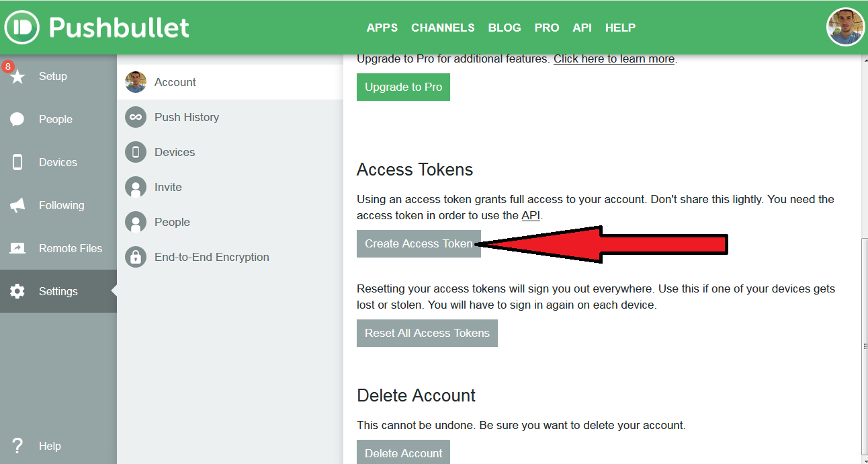The width and height of the screenshot is (868, 464).
Task: Click the Pushbullet wordmark text
Action: pyautogui.click(x=119, y=28)
